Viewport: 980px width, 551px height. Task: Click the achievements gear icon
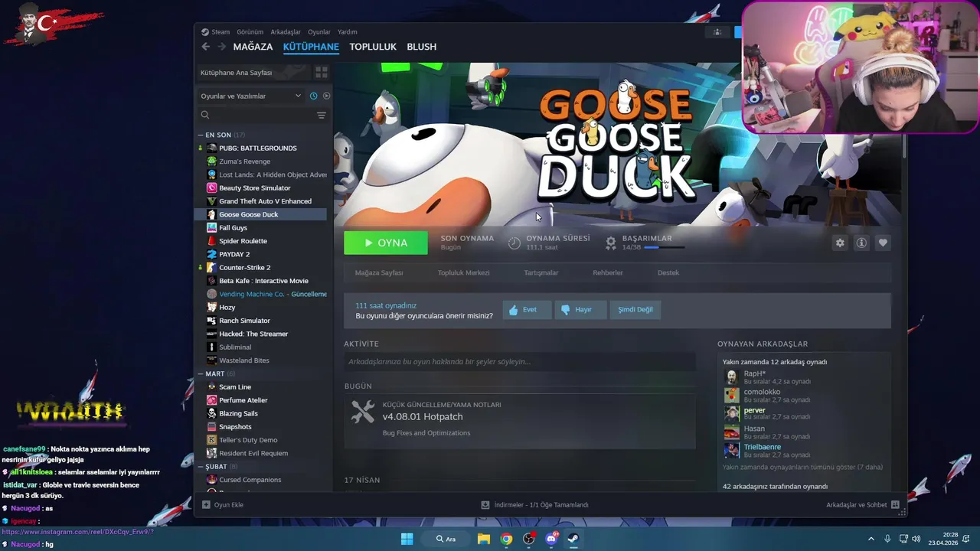(x=611, y=243)
